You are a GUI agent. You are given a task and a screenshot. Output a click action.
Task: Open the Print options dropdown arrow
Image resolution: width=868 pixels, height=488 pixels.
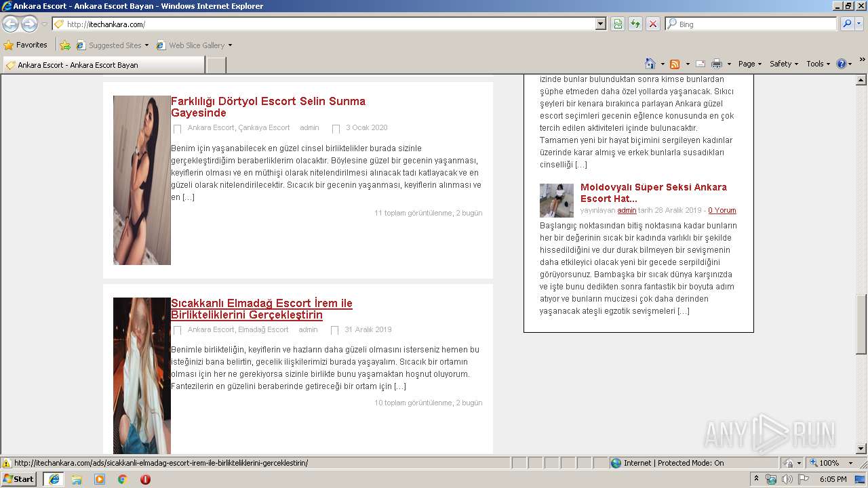(x=729, y=64)
